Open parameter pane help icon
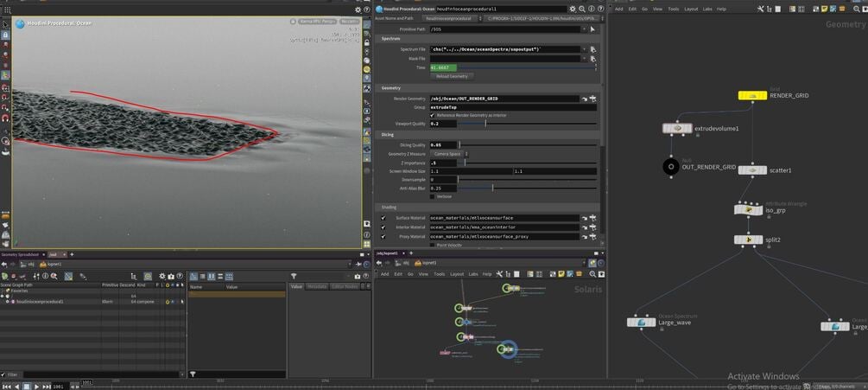Image resolution: width=868 pixels, height=390 pixels. point(599,9)
